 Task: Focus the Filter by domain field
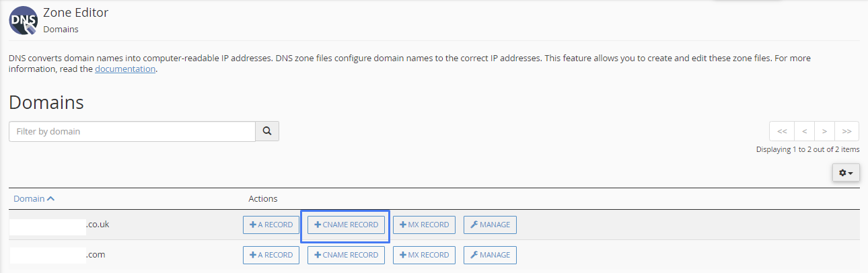[132, 131]
